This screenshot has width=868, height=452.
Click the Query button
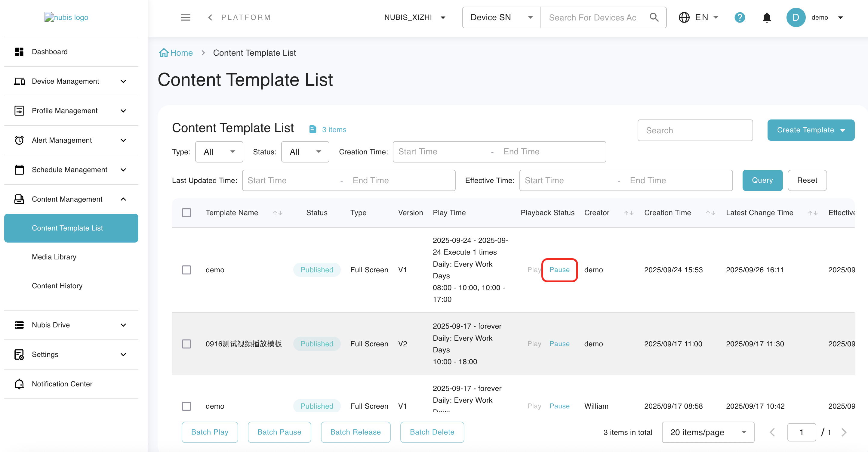762,180
